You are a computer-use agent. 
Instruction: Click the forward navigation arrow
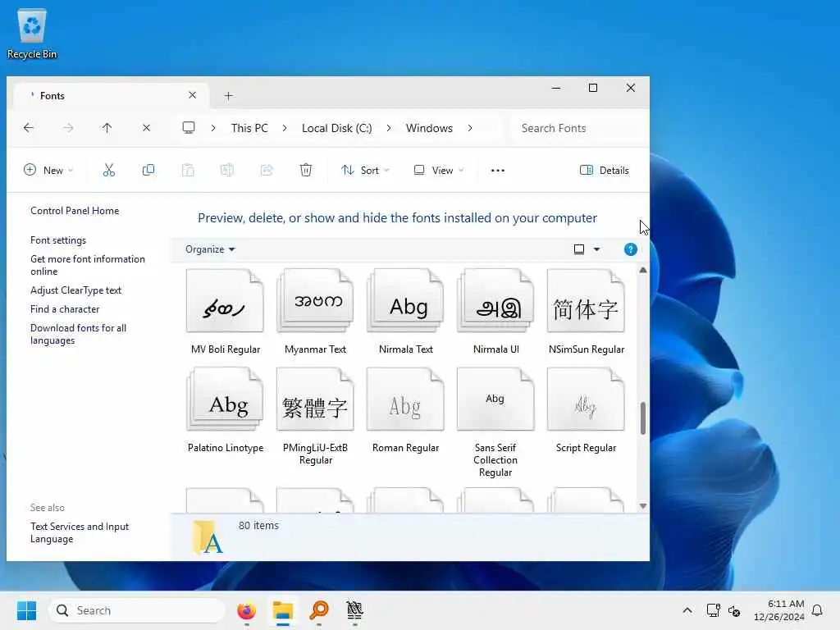click(x=68, y=128)
